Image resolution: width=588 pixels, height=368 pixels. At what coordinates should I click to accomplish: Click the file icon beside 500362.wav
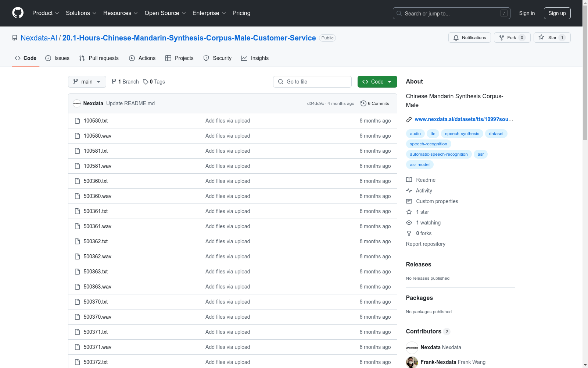click(x=77, y=256)
